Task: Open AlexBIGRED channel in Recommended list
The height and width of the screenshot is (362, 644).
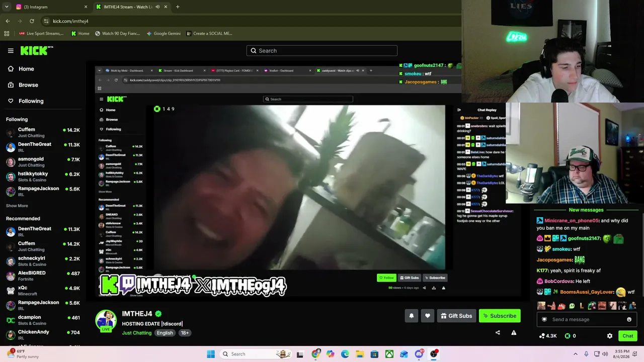Action: (43, 276)
